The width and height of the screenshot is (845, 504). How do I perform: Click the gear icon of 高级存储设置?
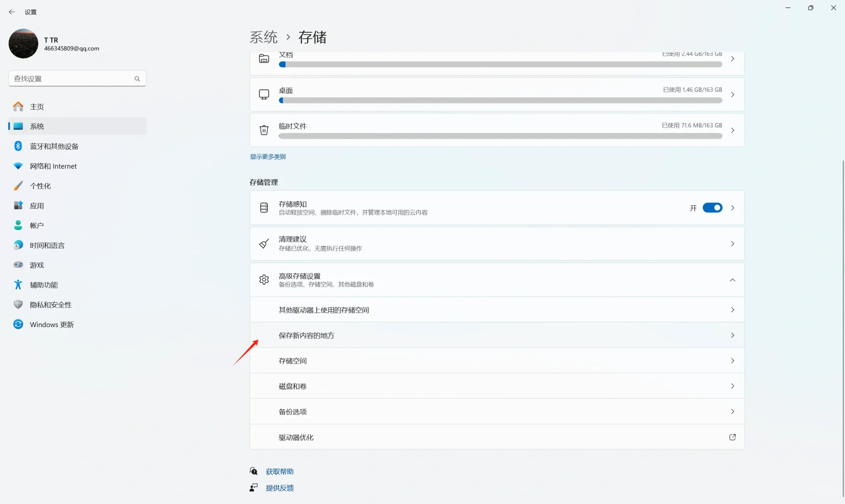point(264,279)
